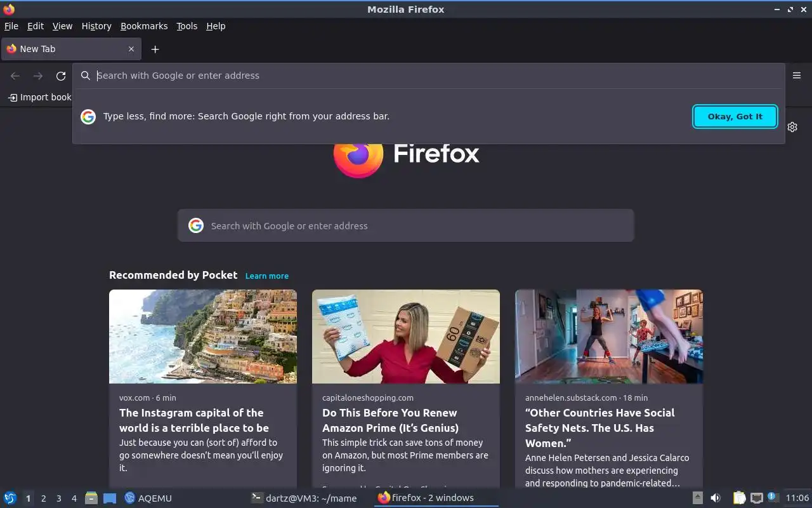
Task: Click Import bookmarks in bookmarks toolbar
Action: point(40,97)
